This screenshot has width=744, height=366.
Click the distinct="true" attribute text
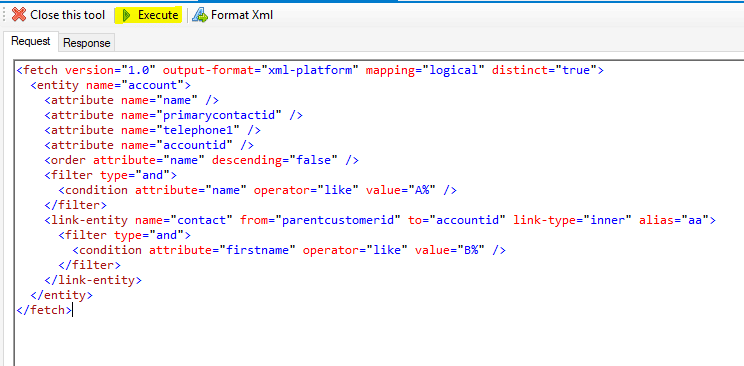544,70
